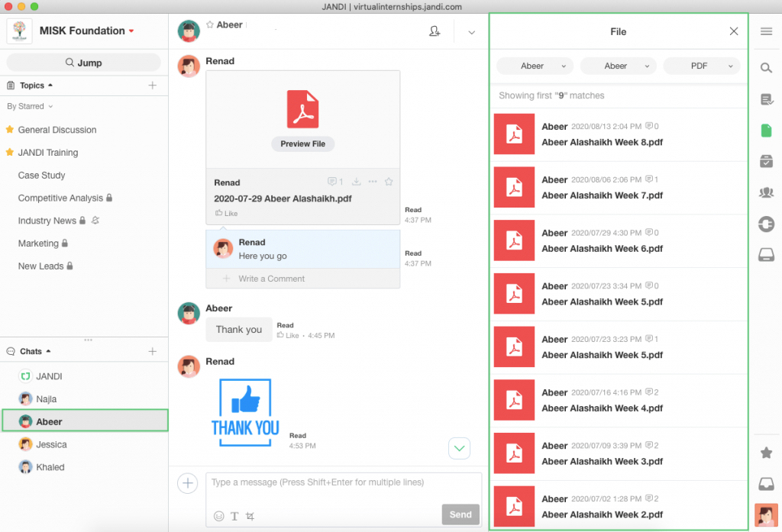The height and width of the screenshot is (532, 782).
Task: Open the General Discussion topic
Action: click(x=57, y=130)
